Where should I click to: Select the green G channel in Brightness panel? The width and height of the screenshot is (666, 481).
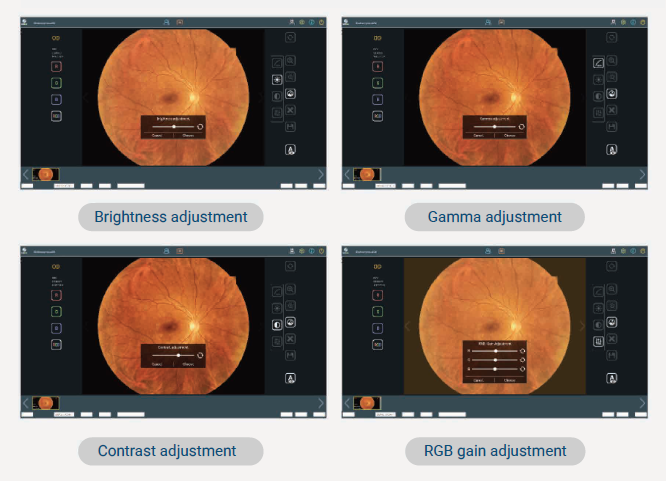point(56,83)
